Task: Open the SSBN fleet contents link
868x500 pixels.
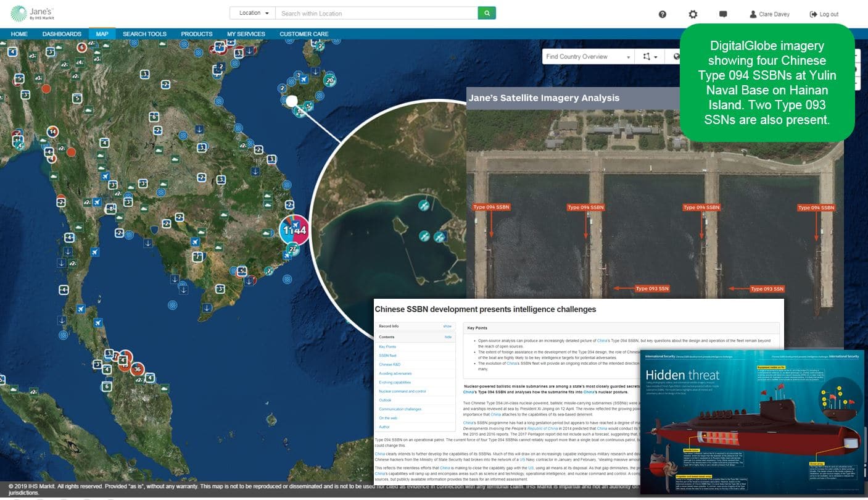Action: tap(387, 356)
